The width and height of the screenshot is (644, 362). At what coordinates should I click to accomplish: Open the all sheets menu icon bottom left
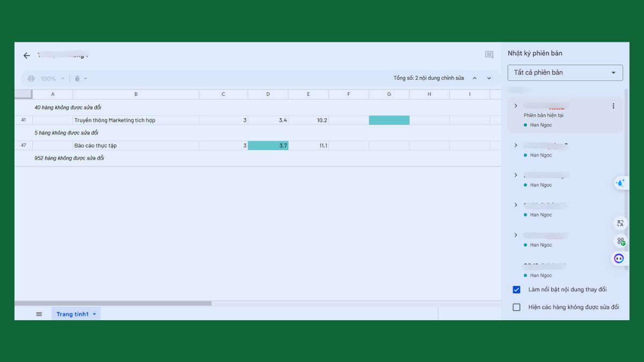pyautogui.click(x=39, y=313)
